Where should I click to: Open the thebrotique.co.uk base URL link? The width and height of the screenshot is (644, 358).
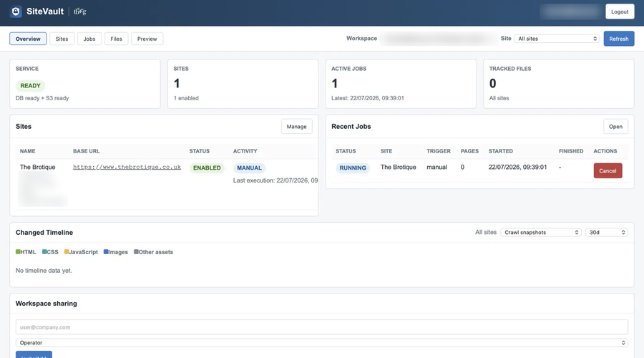pos(127,167)
